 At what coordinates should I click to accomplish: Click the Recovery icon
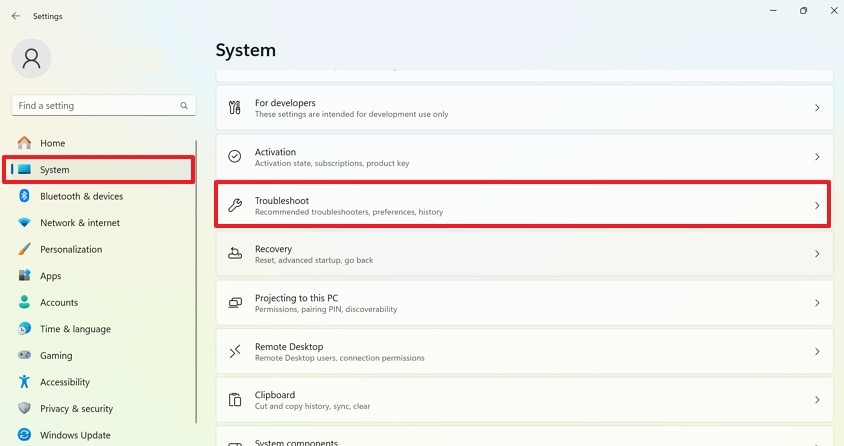pos(235,253)
